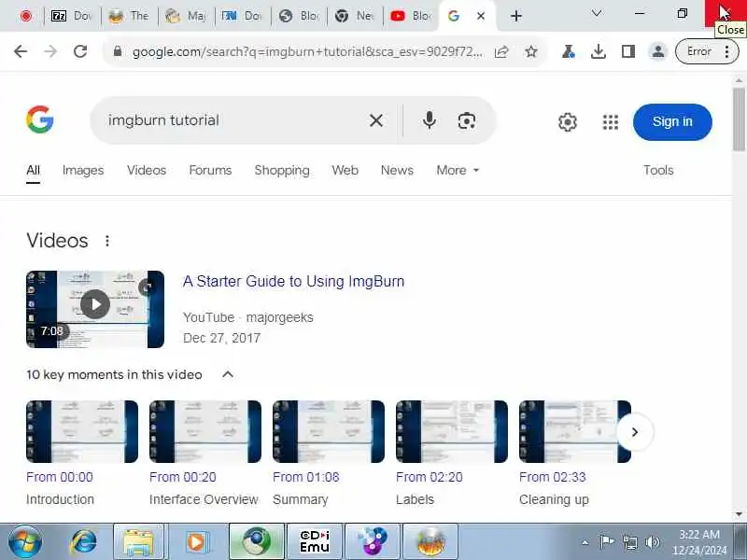
Task: Collapse the 10 key moments section
Action: 228,375
